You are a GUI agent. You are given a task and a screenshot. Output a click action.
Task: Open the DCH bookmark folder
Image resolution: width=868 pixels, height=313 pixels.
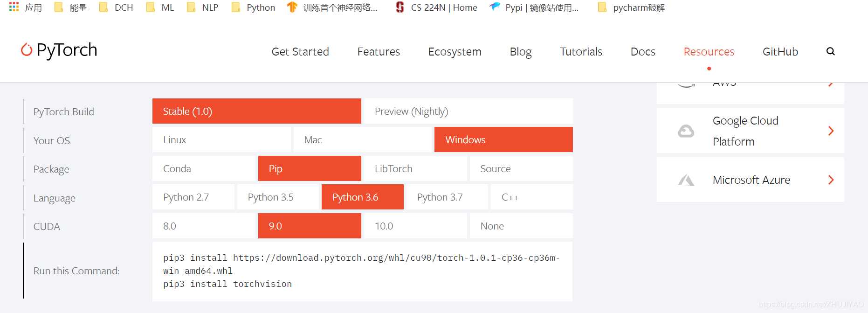pyautogui.click(x=116, y=7)
